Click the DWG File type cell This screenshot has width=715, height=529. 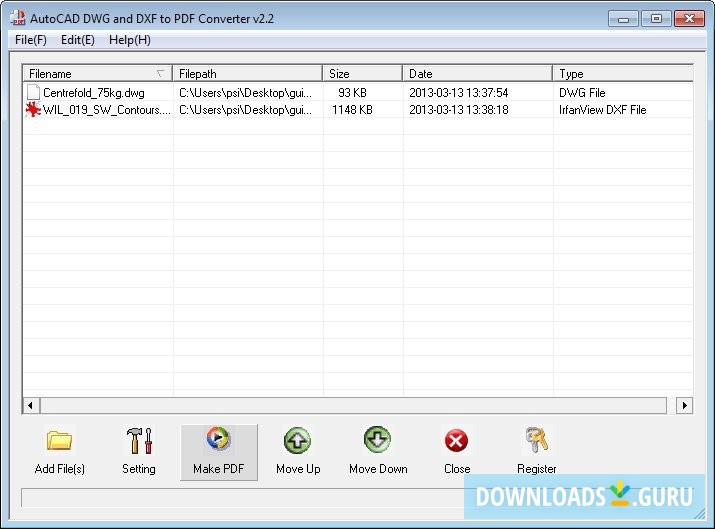[x=582, y=93]
